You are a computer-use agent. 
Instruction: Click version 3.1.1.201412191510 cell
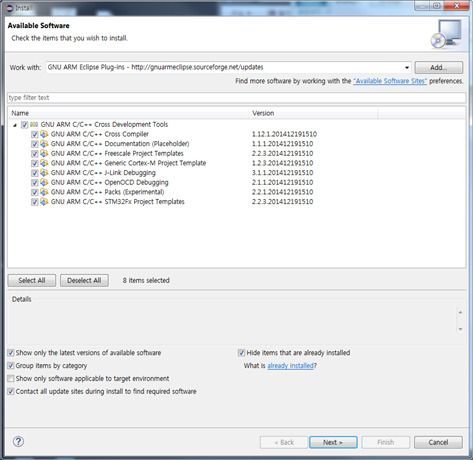(282, 173)
